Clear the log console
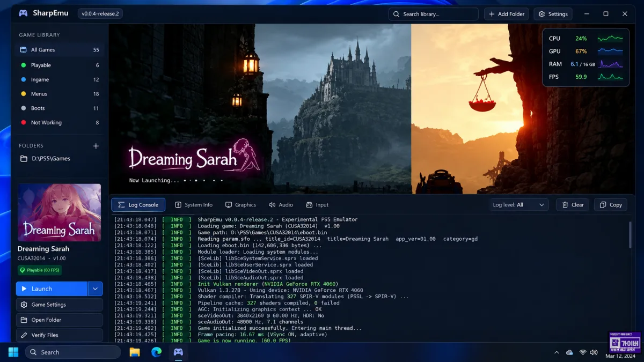Image resolution: width=644 pixels, height=362 pixels. pyautogui.click(x=573, y=205)
